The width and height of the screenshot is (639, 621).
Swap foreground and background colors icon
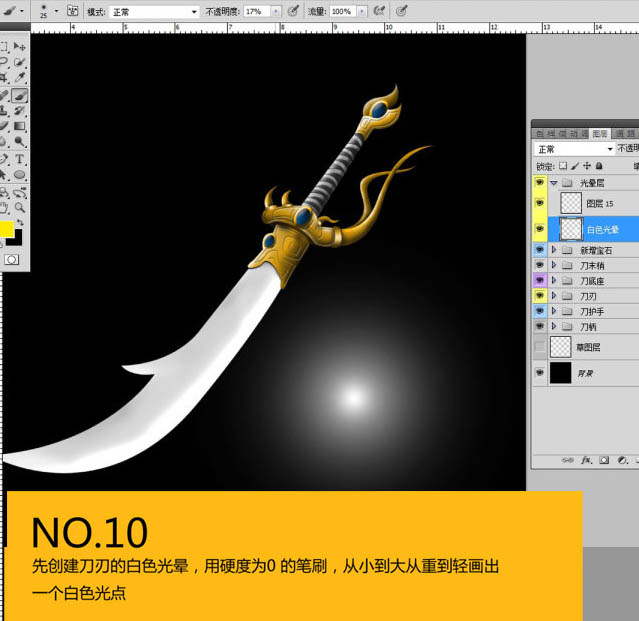(x=20, y=223)
